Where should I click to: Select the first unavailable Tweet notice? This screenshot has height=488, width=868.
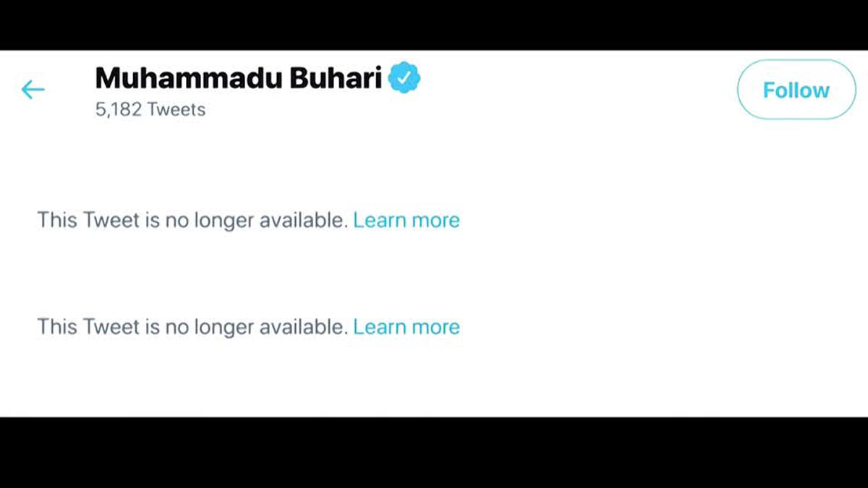coord(192,220)
